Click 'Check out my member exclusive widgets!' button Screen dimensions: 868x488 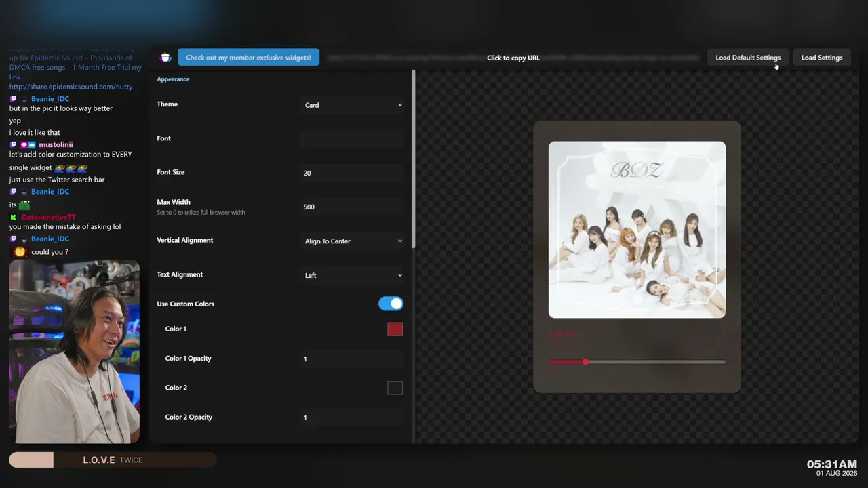[x=248, y=58]
